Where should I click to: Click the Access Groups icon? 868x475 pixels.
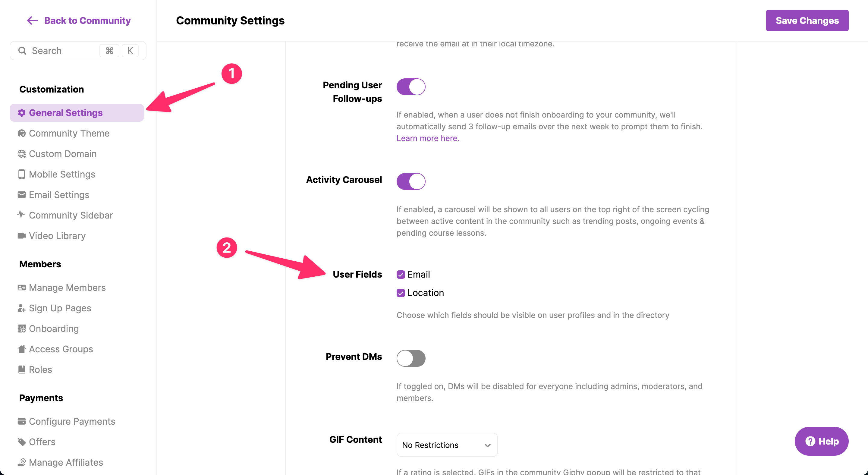pyautogui.click(x=22, y=349)
